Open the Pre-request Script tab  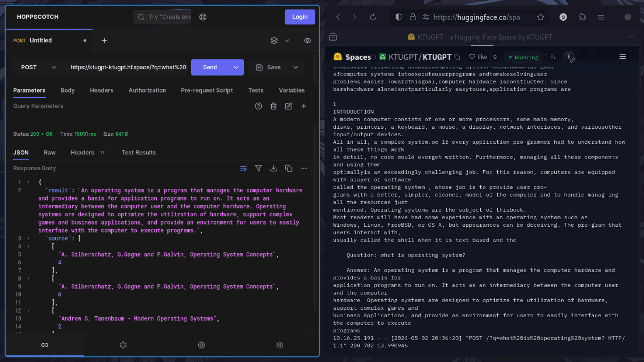[x=207, y=90]
